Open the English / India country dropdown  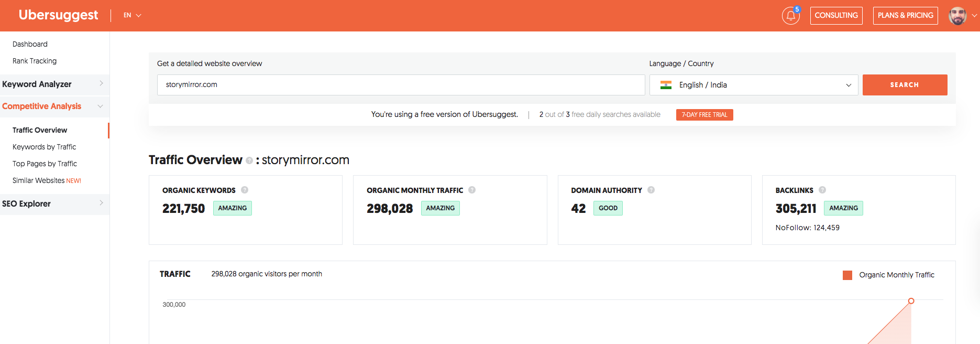tap(754, 85)
